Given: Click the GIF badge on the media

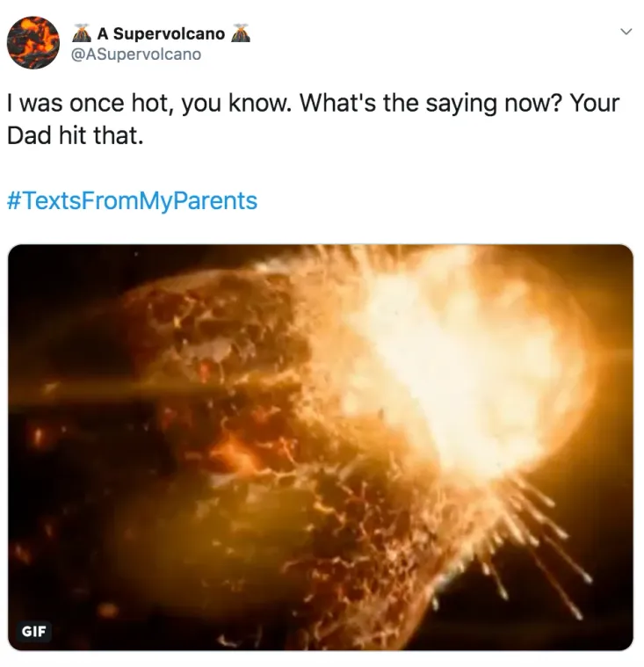Looking at the screenshot, I should 34,631.
